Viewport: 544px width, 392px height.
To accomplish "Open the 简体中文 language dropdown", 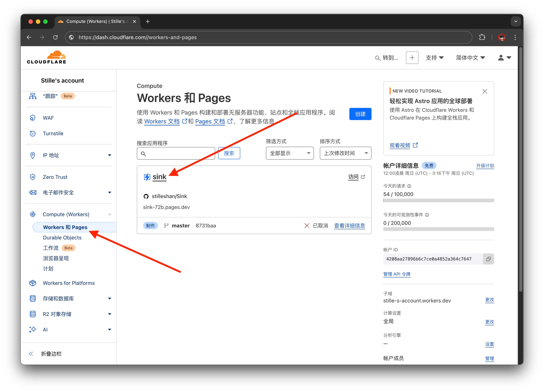I will 470,58.
